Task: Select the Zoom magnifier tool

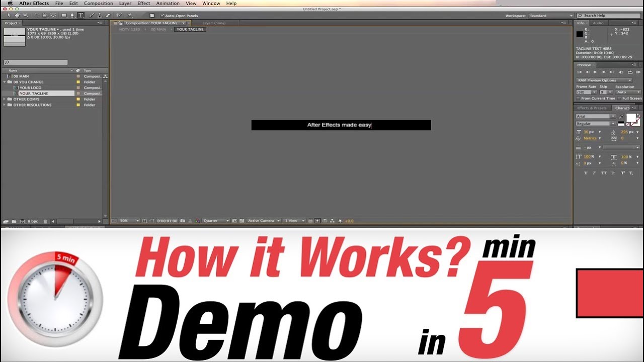Action: (26, 15)
